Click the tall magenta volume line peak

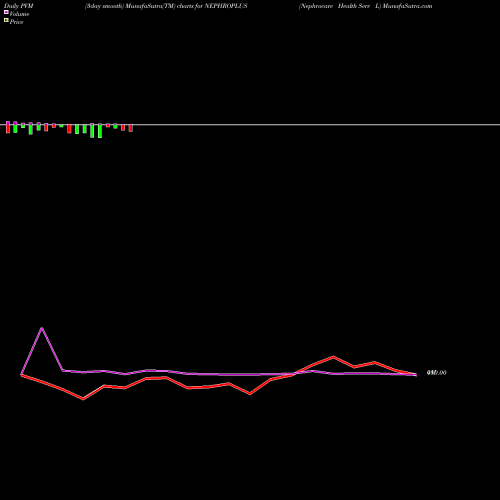pos(42,328)
